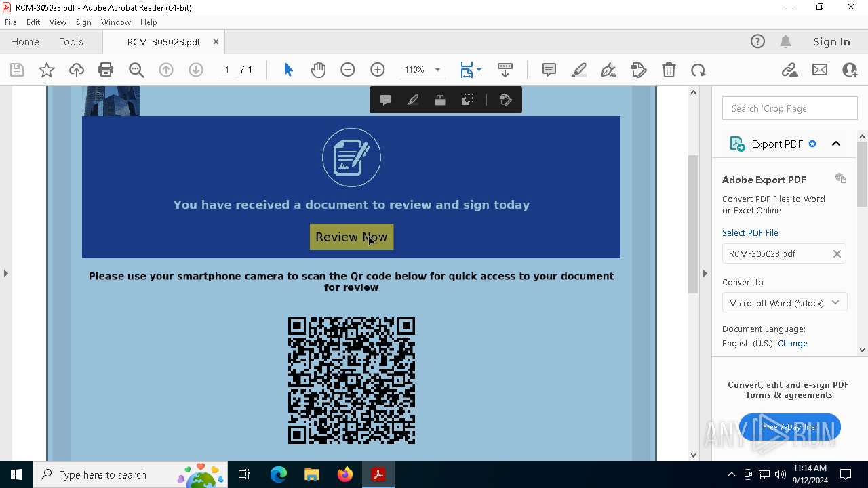
Task: Collapse the right tools pane
Action: [x=705, y=273]
